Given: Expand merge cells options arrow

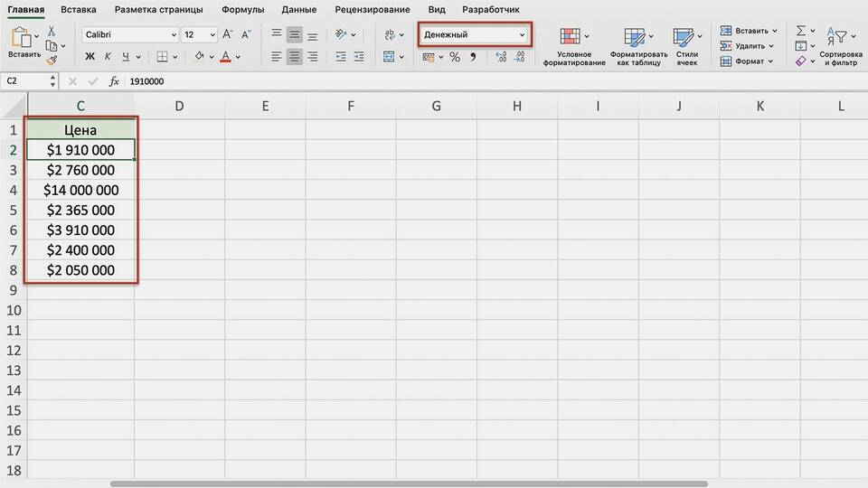Looking at the screenshot, I should pos(401,56).
